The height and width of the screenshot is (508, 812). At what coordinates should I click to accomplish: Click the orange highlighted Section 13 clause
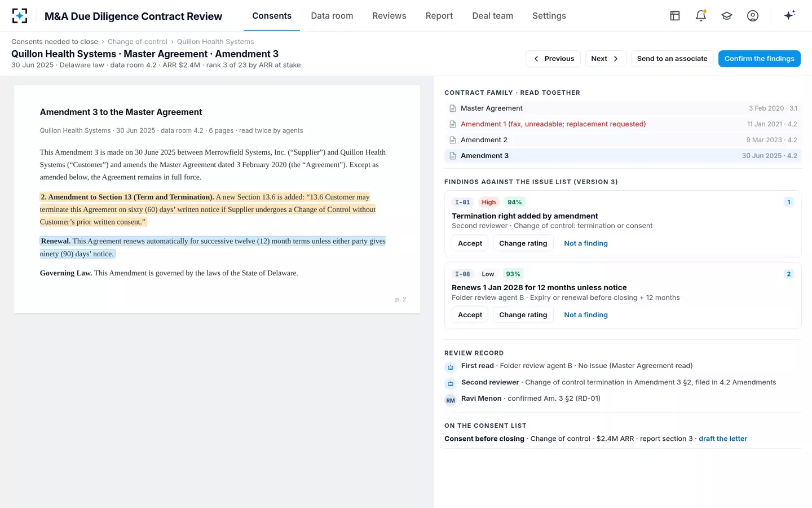tap(208, 209)
